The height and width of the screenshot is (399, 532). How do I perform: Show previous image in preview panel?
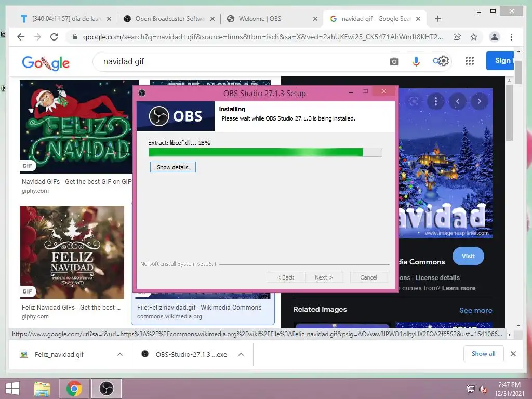[457, 101]
